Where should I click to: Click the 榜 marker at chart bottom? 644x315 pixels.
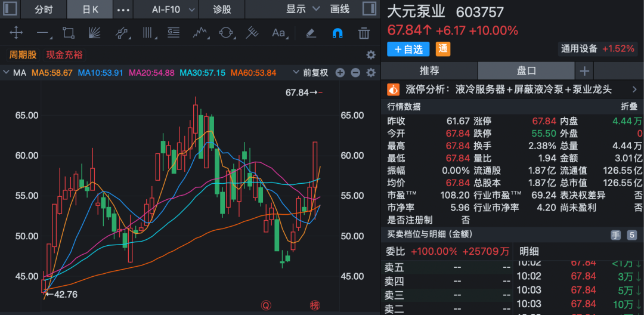(x=315, y=305)
